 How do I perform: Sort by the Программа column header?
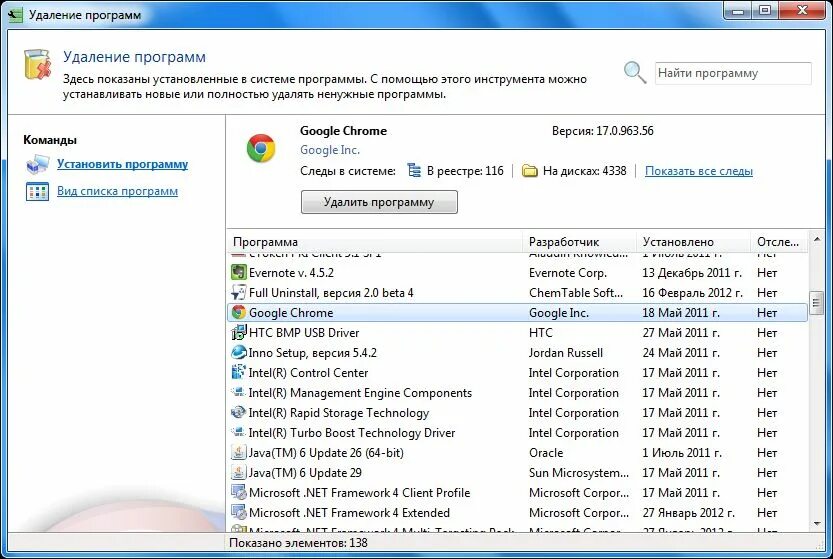pyautogui.click(x=375, y=242)
